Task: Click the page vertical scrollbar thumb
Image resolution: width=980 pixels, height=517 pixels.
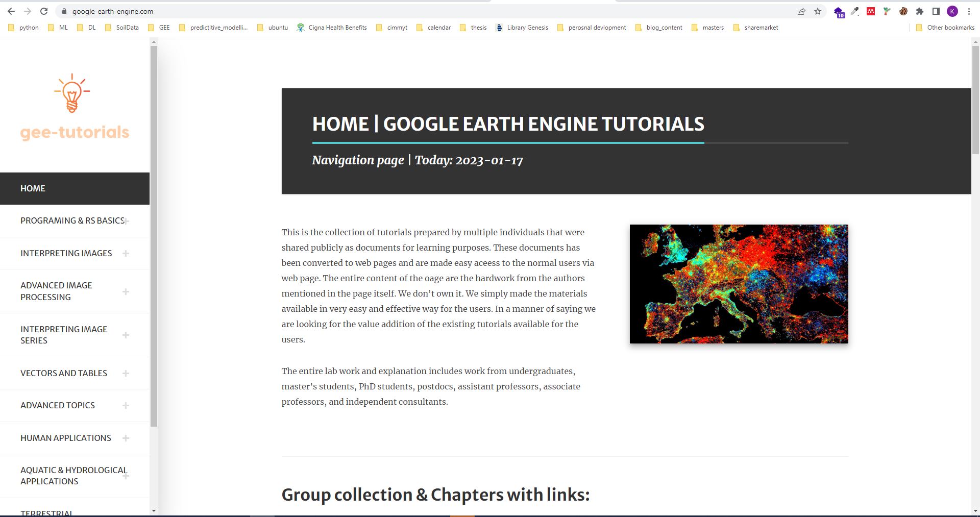Action: (975, 100)
